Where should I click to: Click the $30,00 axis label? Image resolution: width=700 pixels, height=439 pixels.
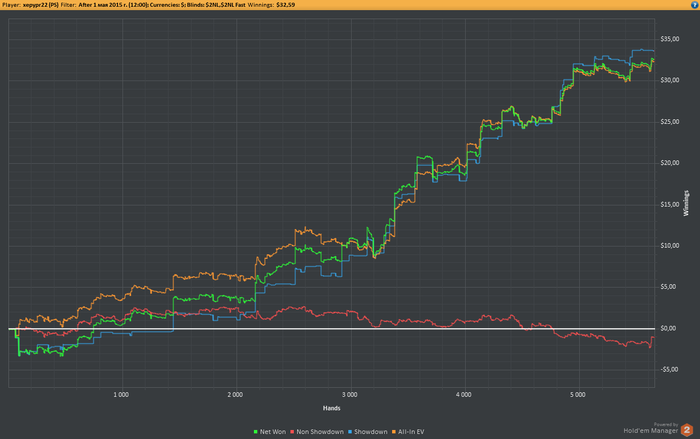coord(670,80)
